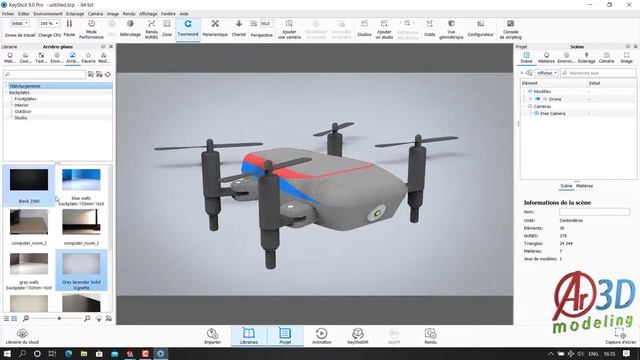The image size is (640, 360).
Task: Expand the Drone model node
Action: [530, 99]
